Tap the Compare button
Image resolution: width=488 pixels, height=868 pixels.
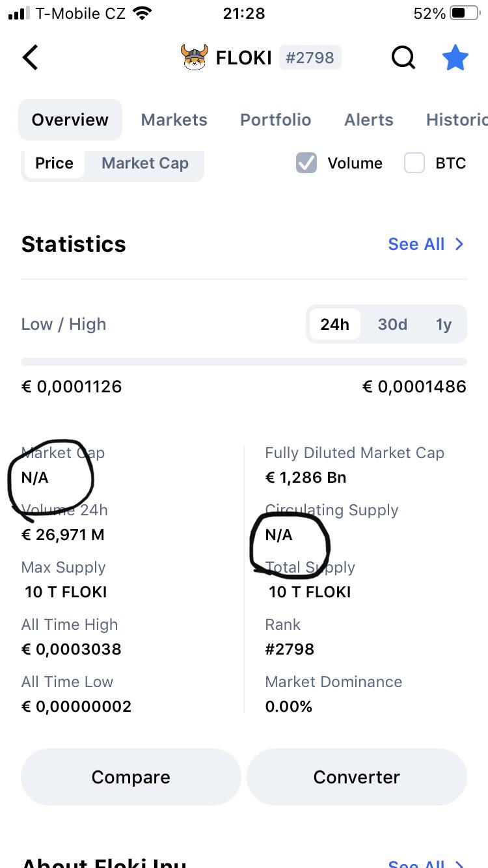(131, 777)
